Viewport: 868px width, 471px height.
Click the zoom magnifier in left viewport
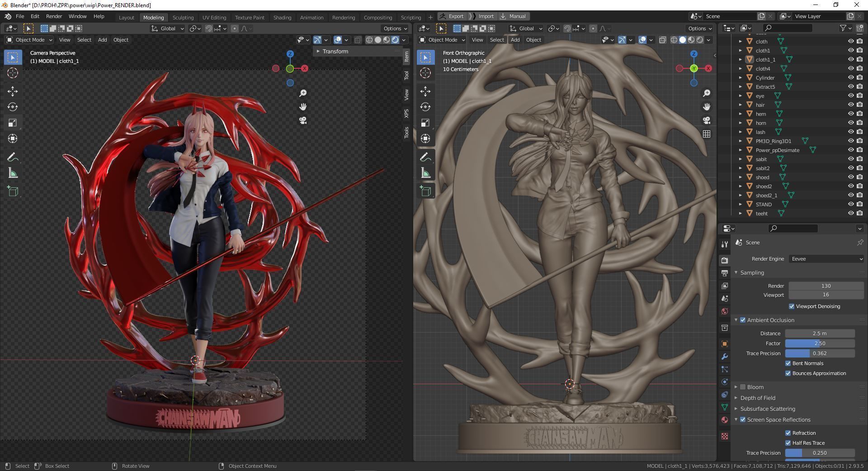[303, 93]
